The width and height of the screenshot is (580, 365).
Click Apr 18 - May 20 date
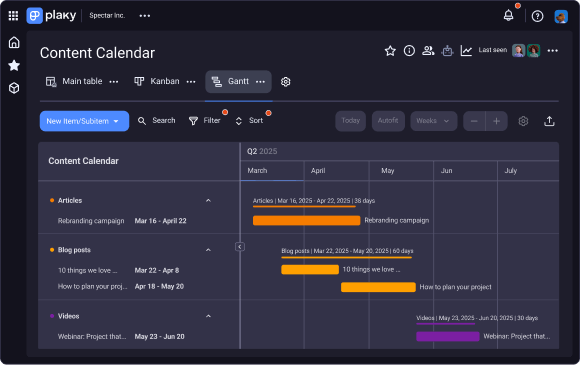(x=159, y=287)
